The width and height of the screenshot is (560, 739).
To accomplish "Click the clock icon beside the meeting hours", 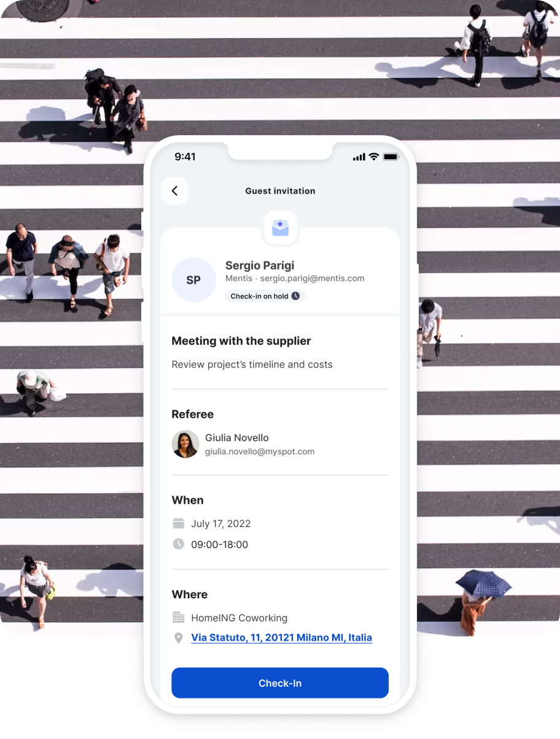I will click(178, 544).
